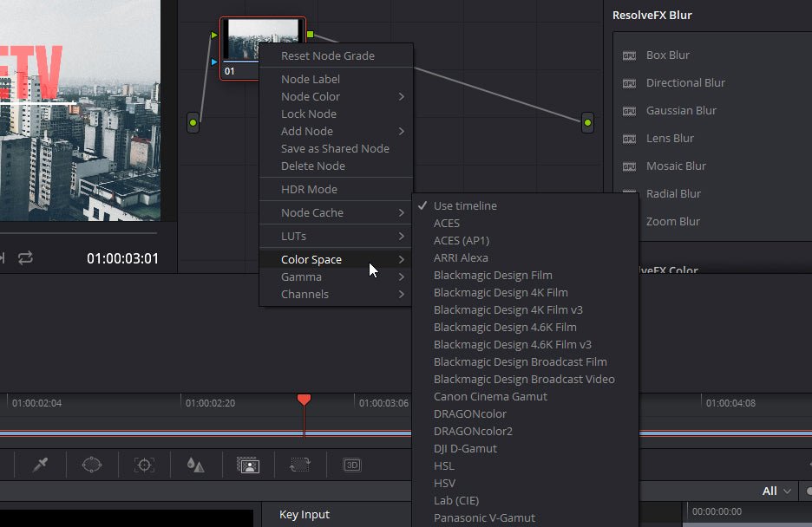Click the node graph output connector
Screen dimensions: 812x527
(587, 122)
